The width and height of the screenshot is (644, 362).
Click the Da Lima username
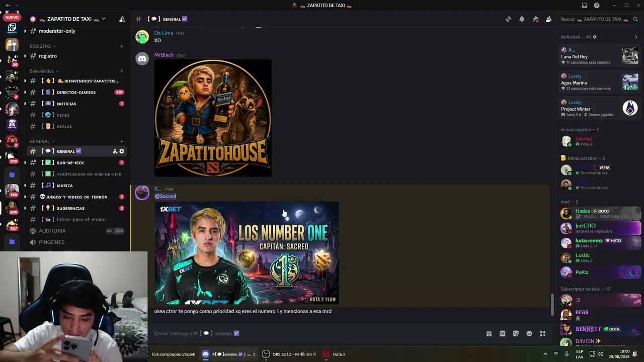click(x=164, y=33)
